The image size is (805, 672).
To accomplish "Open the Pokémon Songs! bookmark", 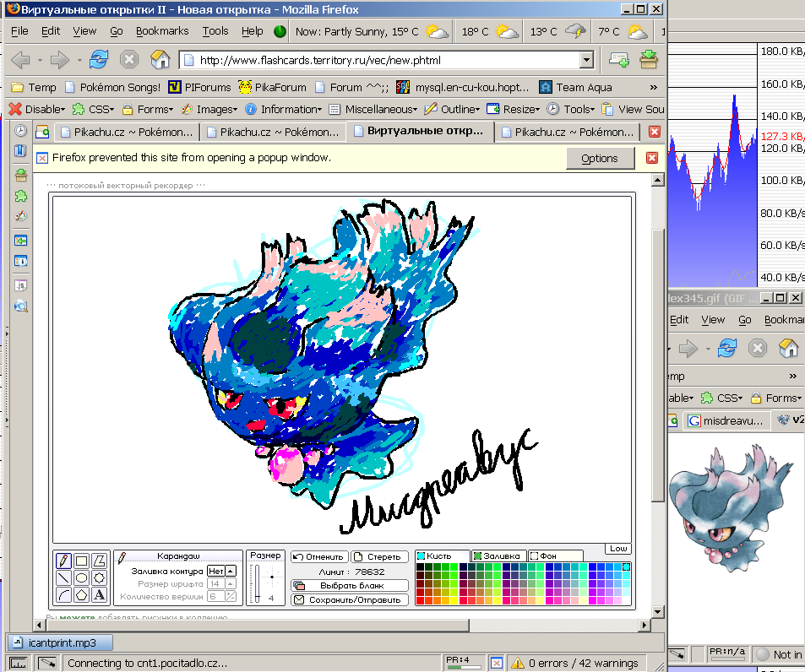I will point(113,87).
